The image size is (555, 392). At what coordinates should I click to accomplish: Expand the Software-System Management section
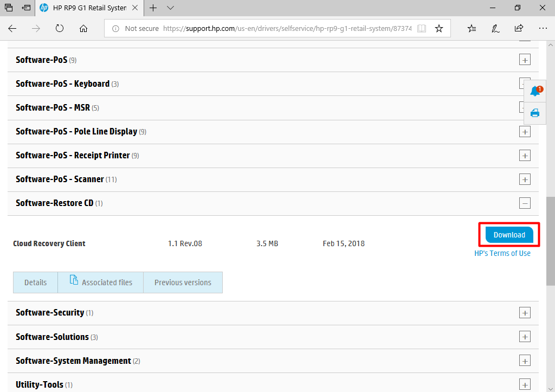tap(525, 361)
